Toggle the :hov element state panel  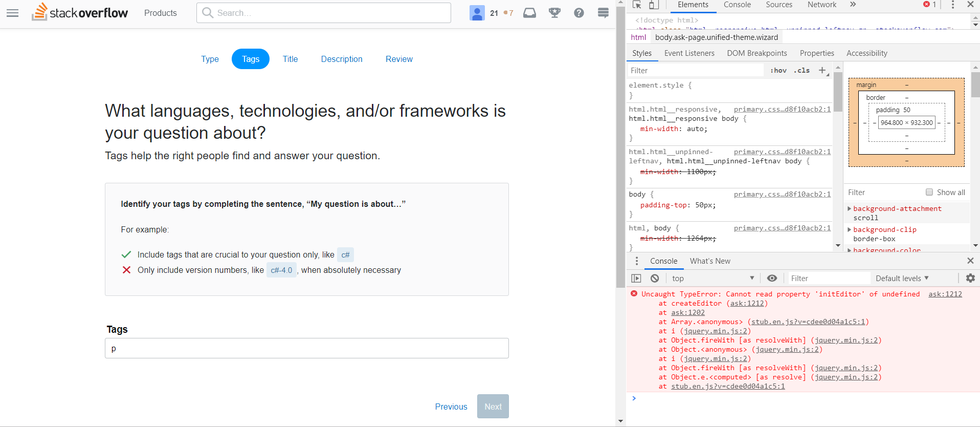click(778, 71)
